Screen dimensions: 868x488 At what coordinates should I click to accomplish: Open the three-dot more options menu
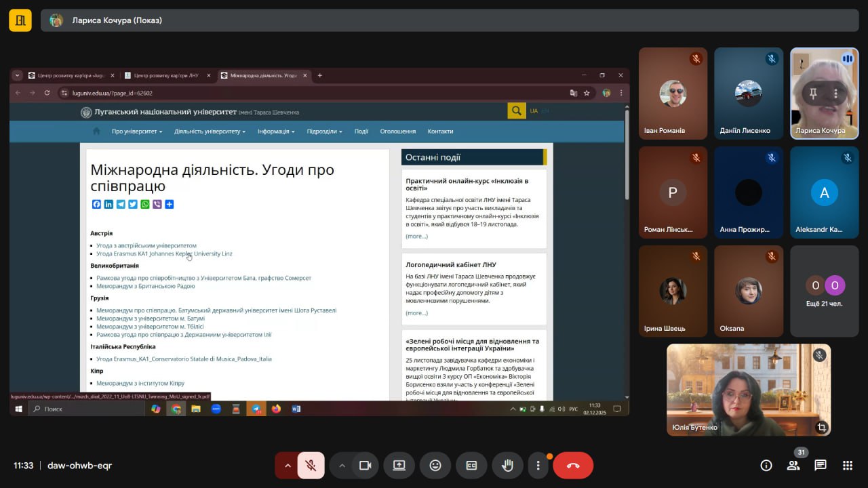point(538,466)
